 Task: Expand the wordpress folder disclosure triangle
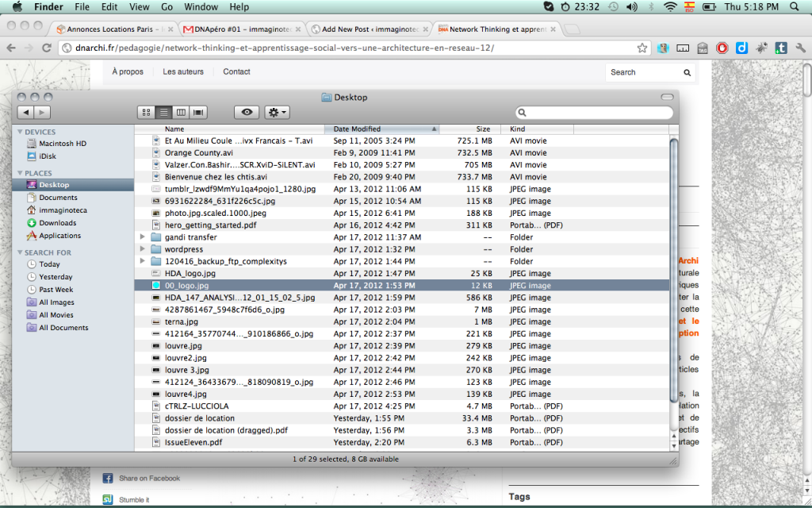click(143, 249)
